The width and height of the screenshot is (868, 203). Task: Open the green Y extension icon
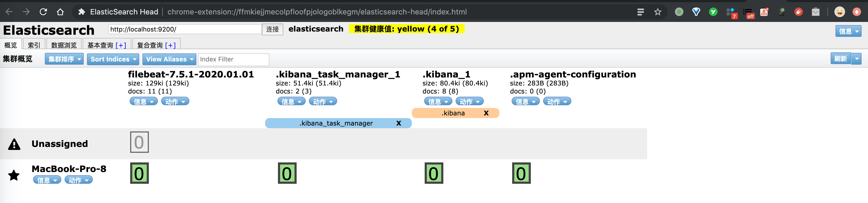(713, 12)
